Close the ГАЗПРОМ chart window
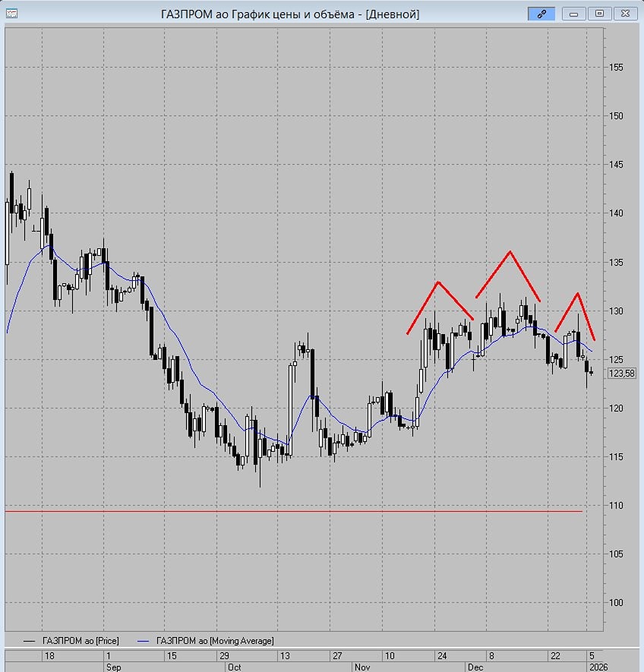644x672 pixels. point(625,14)
